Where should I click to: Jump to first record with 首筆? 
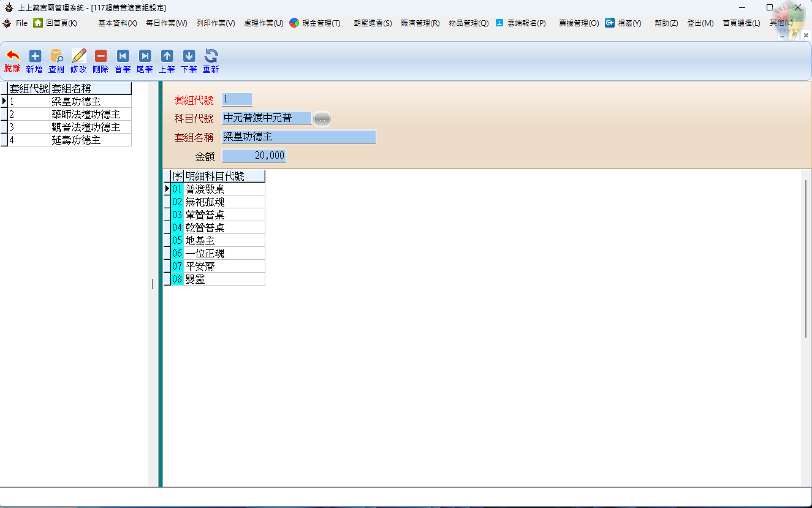(123, 56)
